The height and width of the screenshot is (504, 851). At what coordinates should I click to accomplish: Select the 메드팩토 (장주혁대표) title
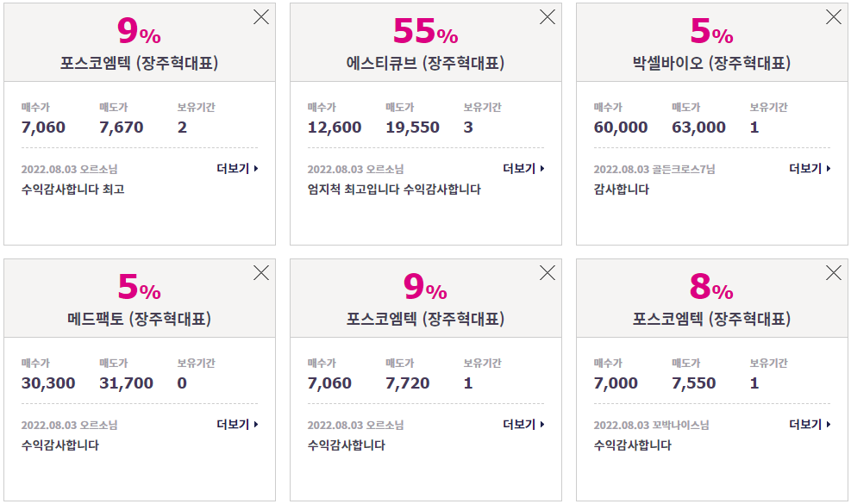pyautogui.click(x=140, y=319)
